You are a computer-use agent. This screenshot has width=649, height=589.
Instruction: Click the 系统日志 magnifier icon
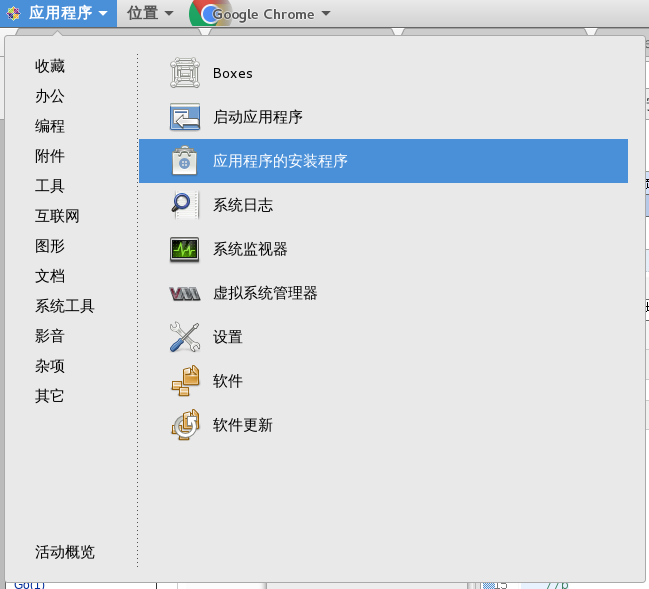[x=185, y=205]
